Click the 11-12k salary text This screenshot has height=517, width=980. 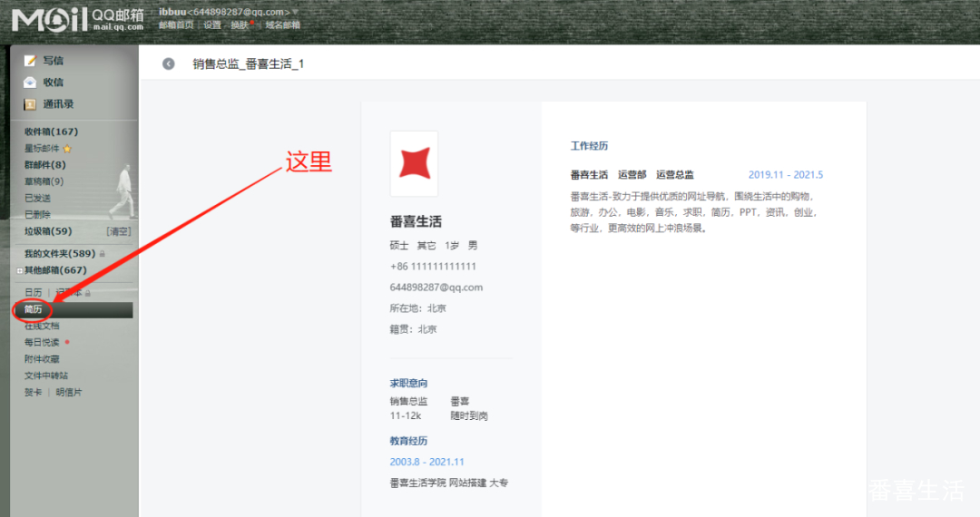(x=406, y=415)
